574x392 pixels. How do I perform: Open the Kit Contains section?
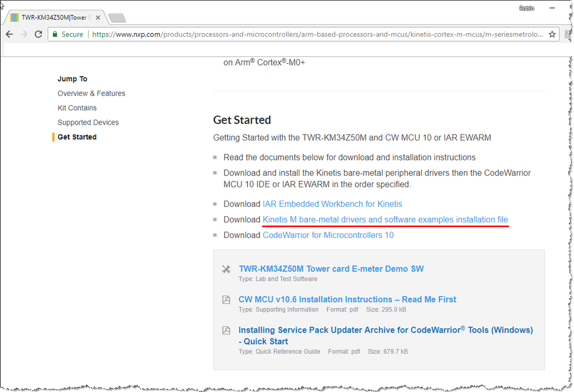click(77, 107)
